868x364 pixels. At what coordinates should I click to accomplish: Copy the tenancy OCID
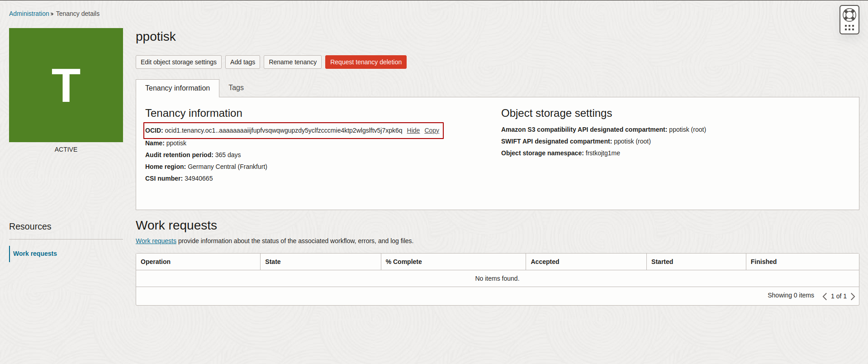pyautogui.click(x=432, y=131)
